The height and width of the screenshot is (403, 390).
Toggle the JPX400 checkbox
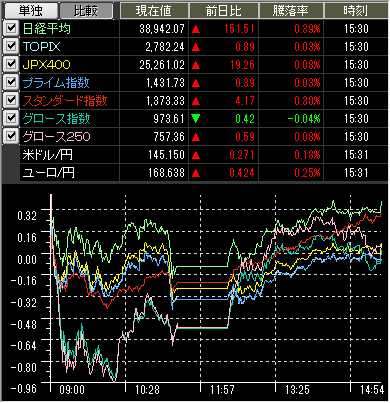11,64
